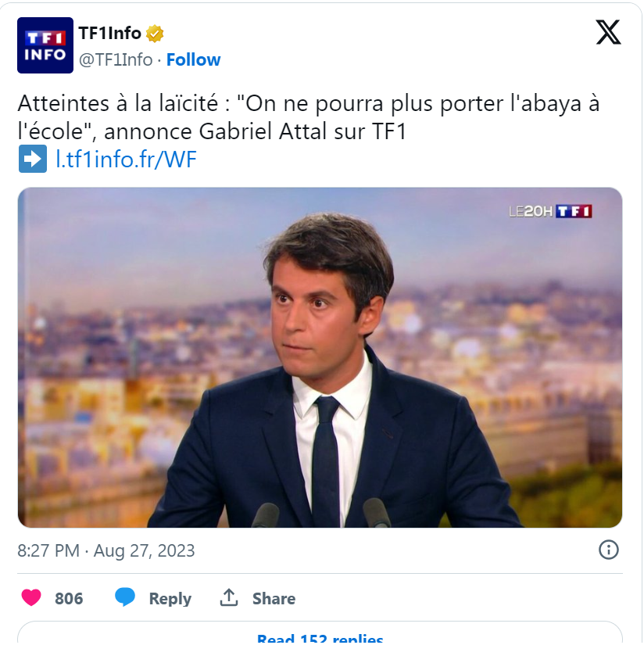Screen dimensions: 644x645
Task: Click the blue reply speech bubble icon
Action: pyautogui.click(x=125, y=598)
